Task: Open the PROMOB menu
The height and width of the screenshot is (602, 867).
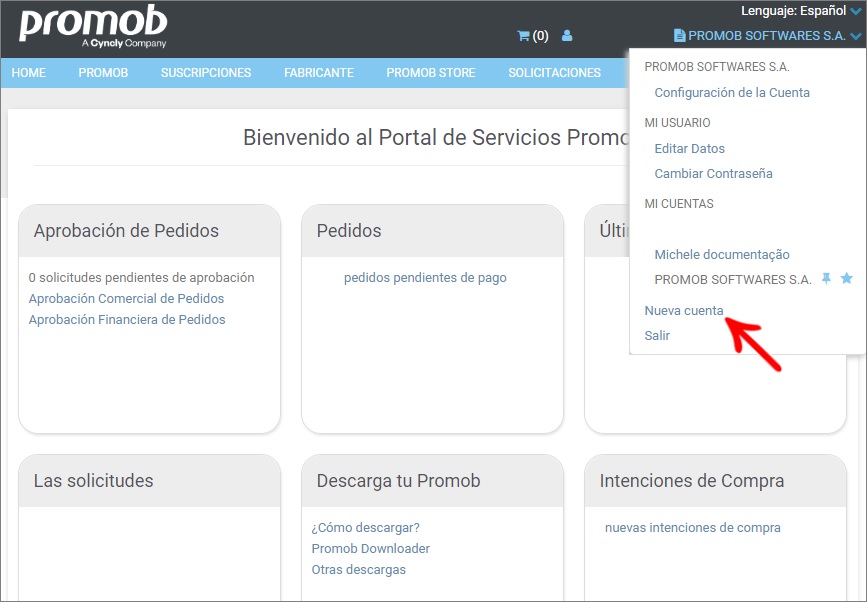Action: point(103,72)
